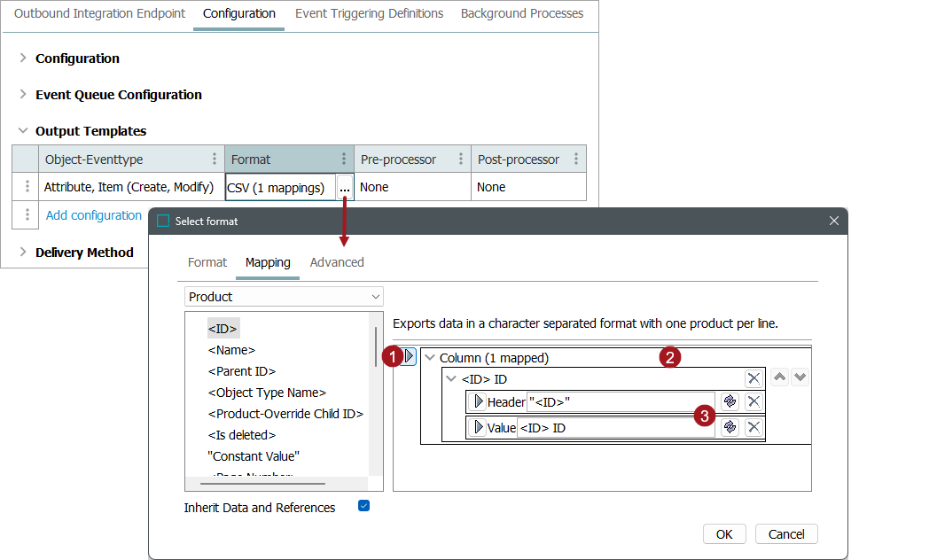Screen dimensions: 937x560
Task: Switch to the Advanced tab
Action: (337, 262)
